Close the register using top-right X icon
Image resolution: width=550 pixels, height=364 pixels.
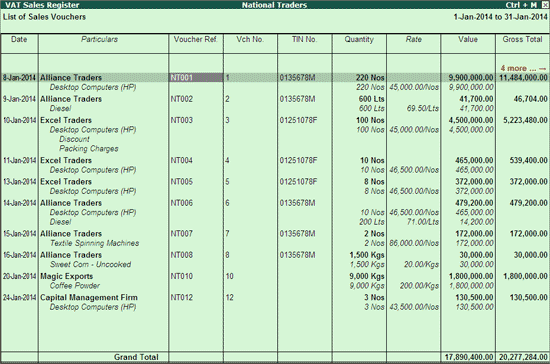[544, 5]
